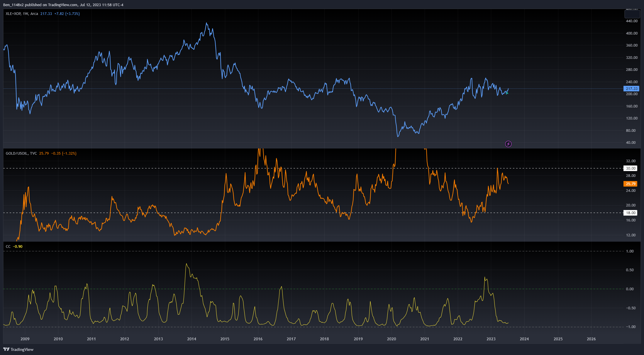This screenshot has width=644, height=355.
Task: Click the 2023 year on the time axis
Action: [x=491, y=339]
